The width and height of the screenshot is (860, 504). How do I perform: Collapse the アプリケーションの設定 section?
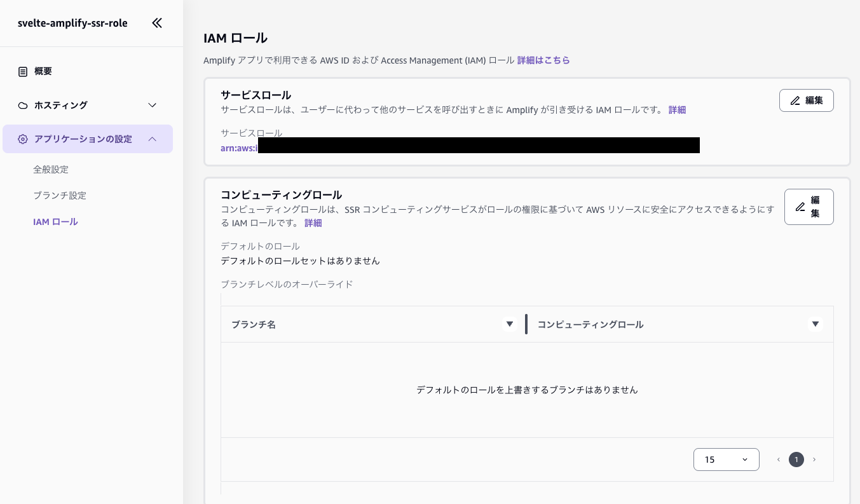click(152, 139)
